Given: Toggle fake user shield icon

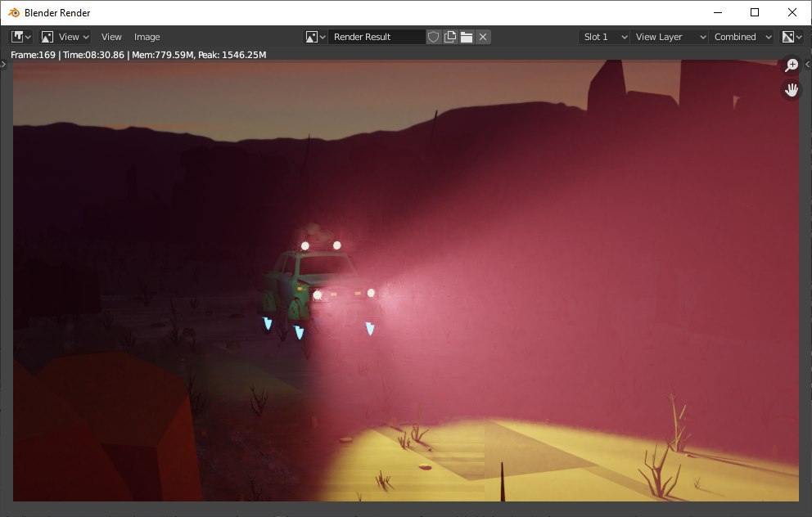Looking at the screenshot, I should click(x=434, y=37).
